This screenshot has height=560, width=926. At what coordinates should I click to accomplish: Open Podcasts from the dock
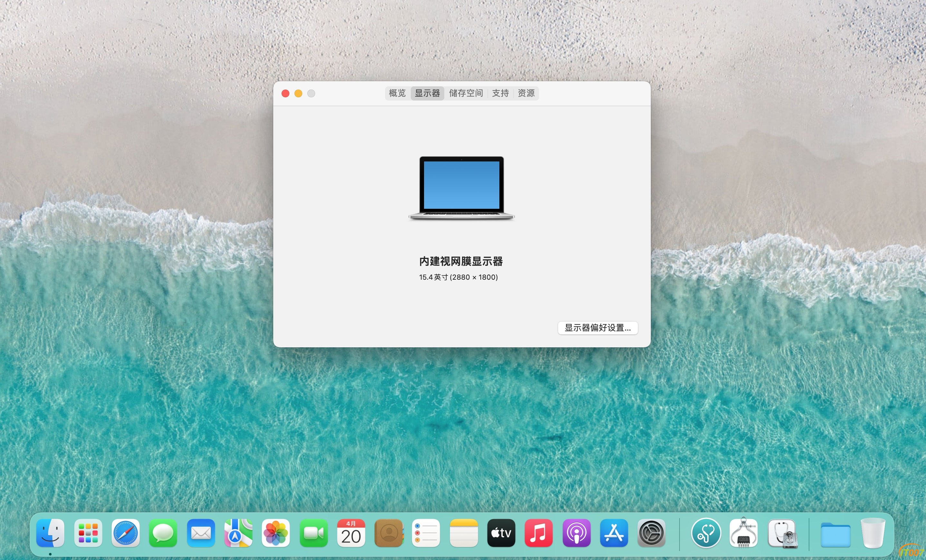tap(576, 533)
